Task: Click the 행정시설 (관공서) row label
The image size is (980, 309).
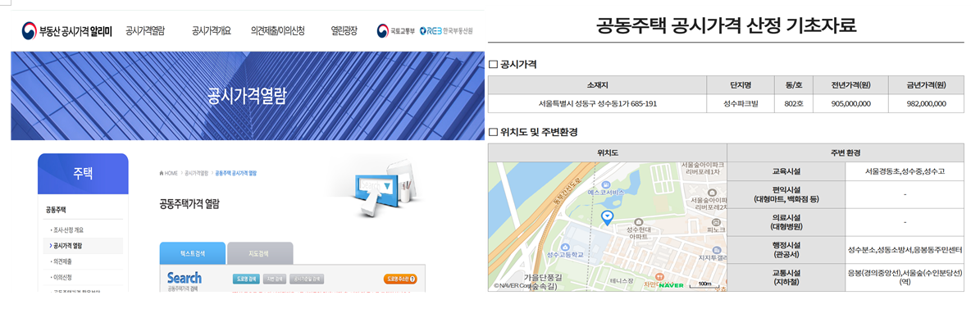Action: [787, 250]
